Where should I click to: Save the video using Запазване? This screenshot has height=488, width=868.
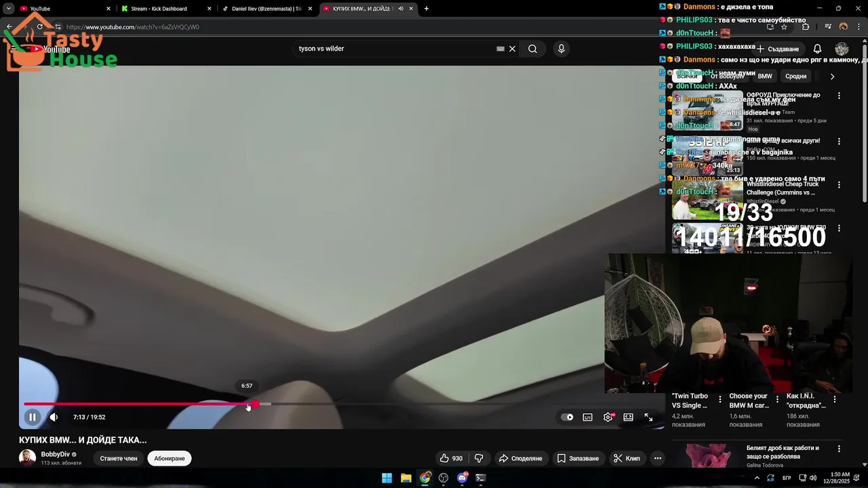coord(578,458)
